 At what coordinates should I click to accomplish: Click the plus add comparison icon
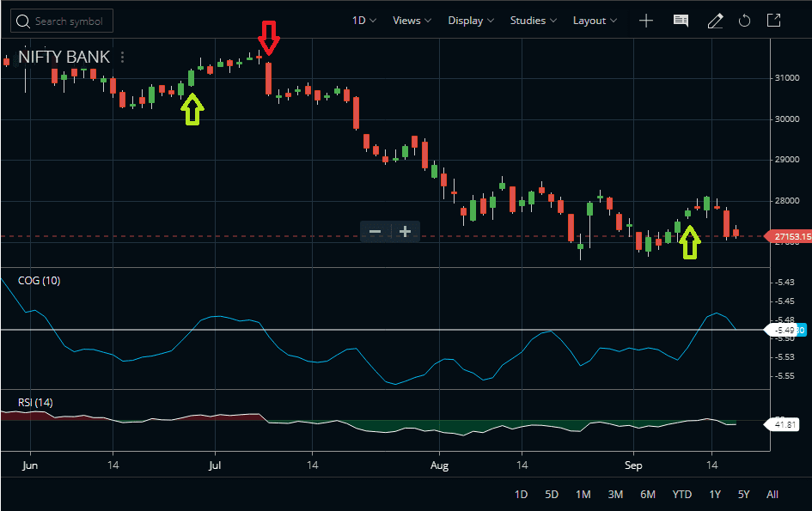(646, 21)
